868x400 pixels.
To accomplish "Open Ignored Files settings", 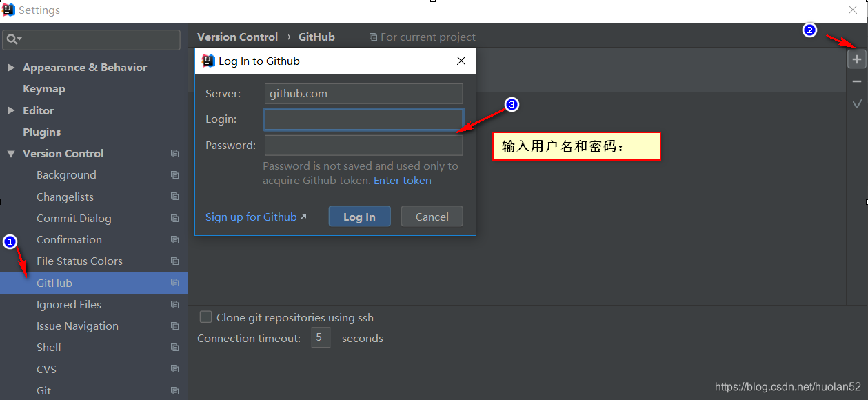I will [69, 305].
